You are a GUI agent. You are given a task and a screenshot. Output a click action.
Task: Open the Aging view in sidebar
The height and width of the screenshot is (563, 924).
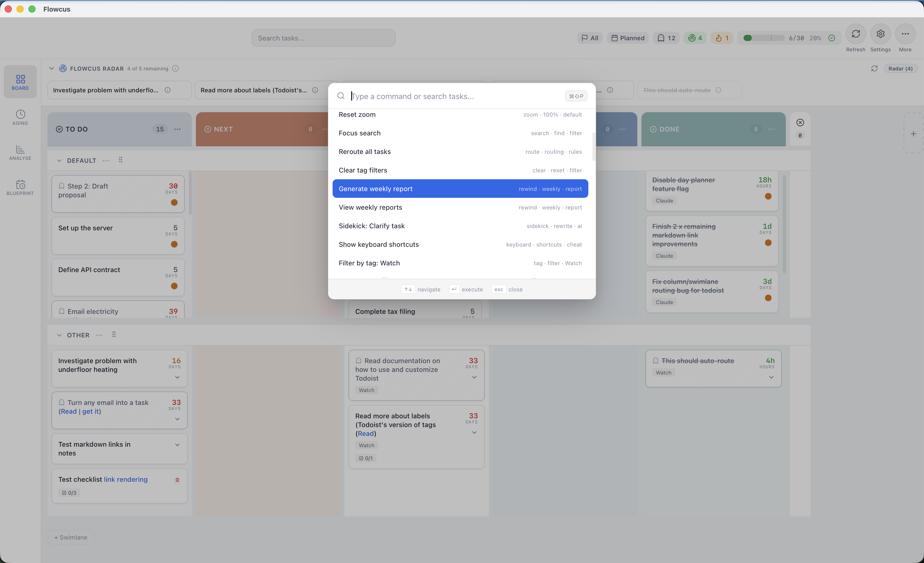(20, 117)
